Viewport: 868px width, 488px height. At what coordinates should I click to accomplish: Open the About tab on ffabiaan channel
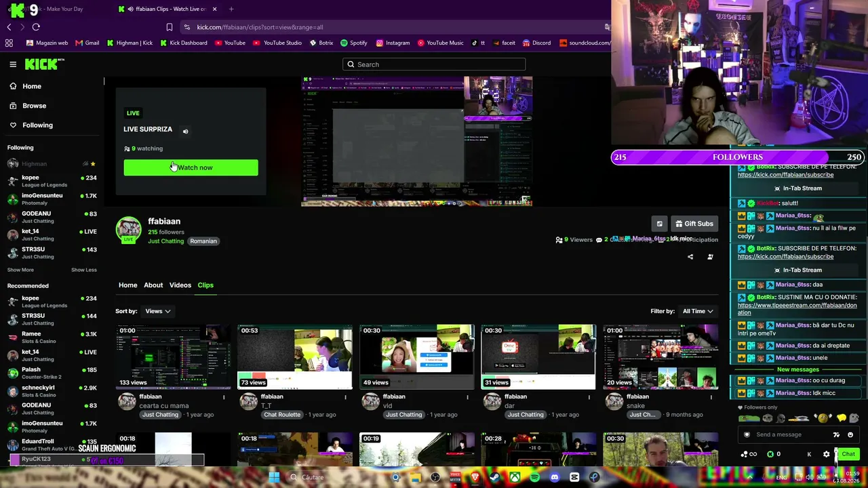tap(153, 285)
